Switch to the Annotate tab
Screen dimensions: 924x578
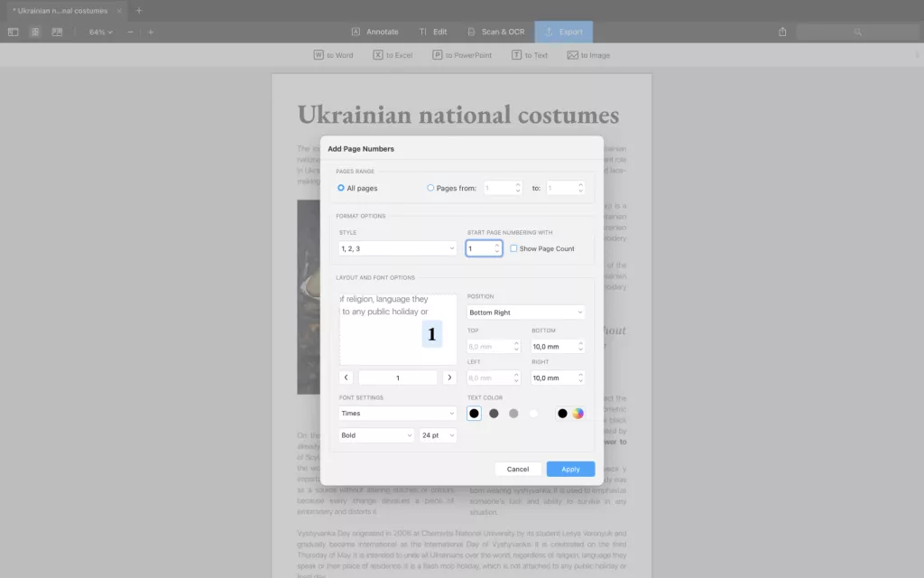click(374, 32)
